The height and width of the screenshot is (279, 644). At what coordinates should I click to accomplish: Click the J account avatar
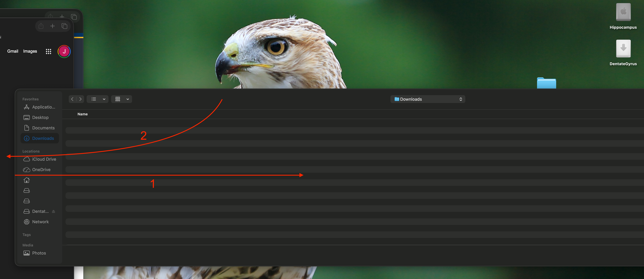(x=64, y=51)
